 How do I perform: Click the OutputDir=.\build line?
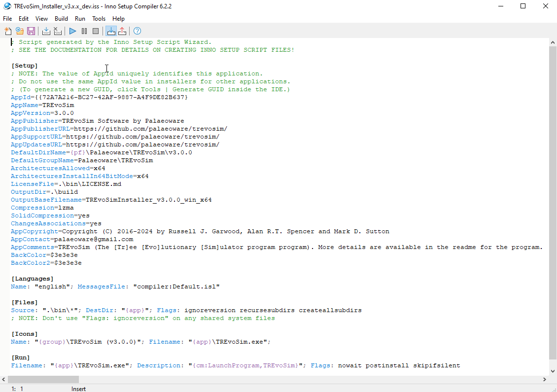pos(44,192)
